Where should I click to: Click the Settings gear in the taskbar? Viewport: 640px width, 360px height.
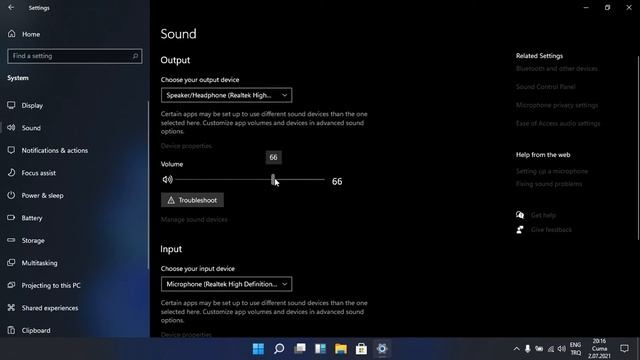coord(382,349)
